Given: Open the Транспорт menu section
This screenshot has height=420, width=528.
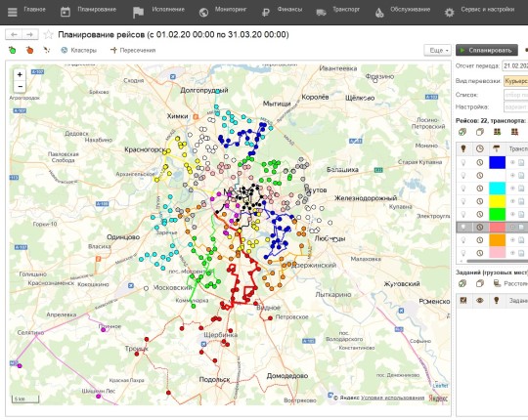Looking at the screenshot, I should pyautogui.click(x=337, y=11).
